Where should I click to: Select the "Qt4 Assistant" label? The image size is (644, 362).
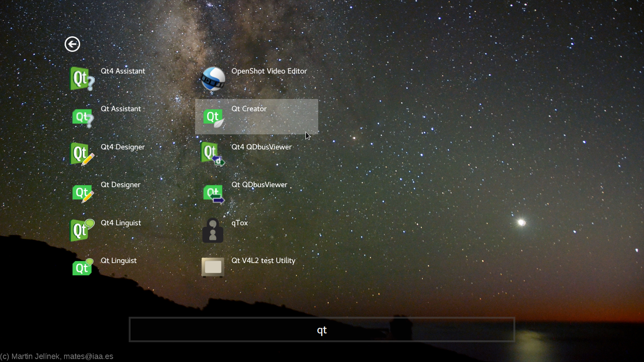[123, 71]
